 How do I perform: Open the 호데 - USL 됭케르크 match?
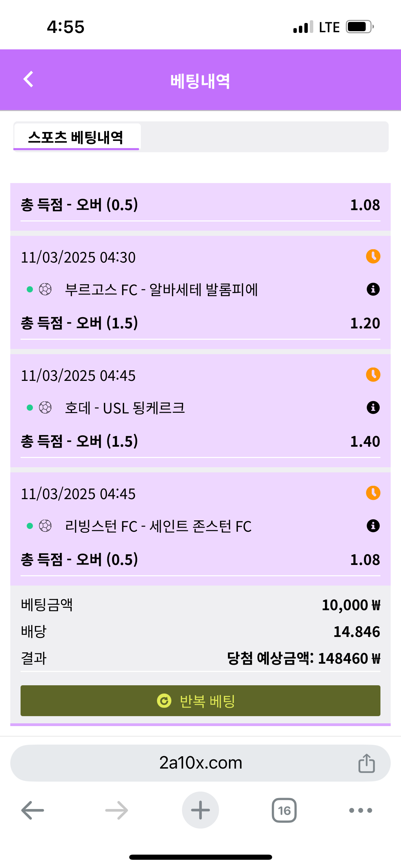125,408
